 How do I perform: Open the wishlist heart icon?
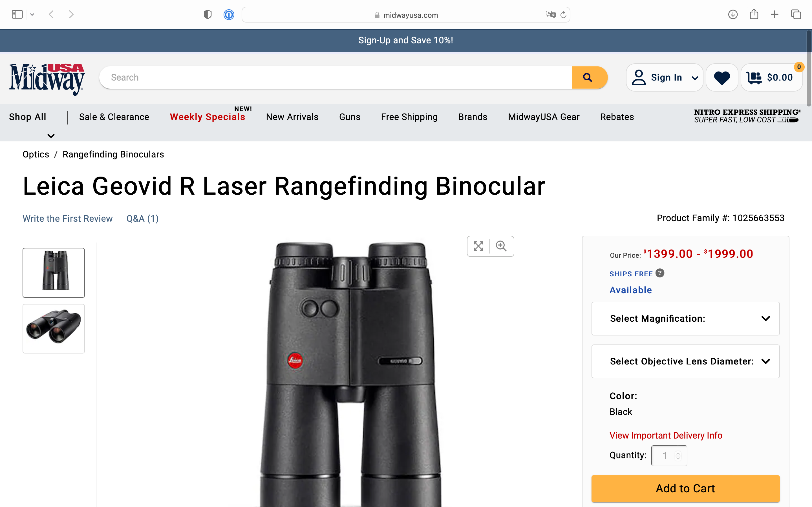[x=722, y=77]
